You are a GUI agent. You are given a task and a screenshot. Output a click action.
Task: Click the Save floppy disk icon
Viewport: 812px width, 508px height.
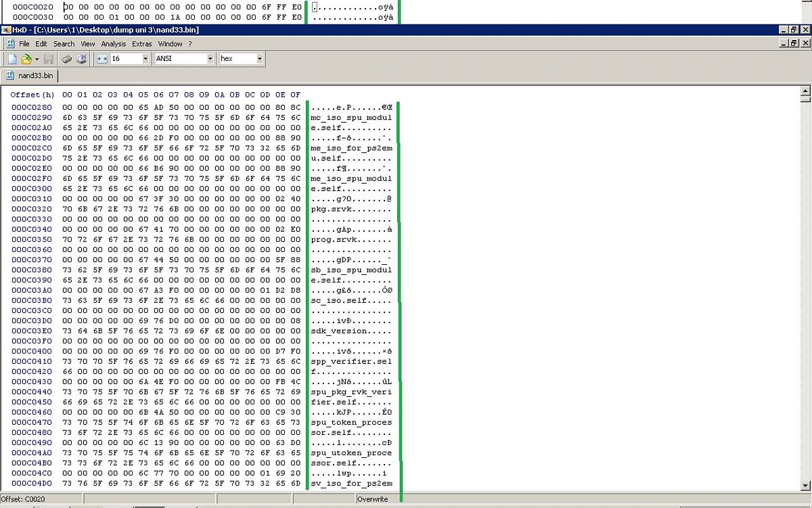49,59
